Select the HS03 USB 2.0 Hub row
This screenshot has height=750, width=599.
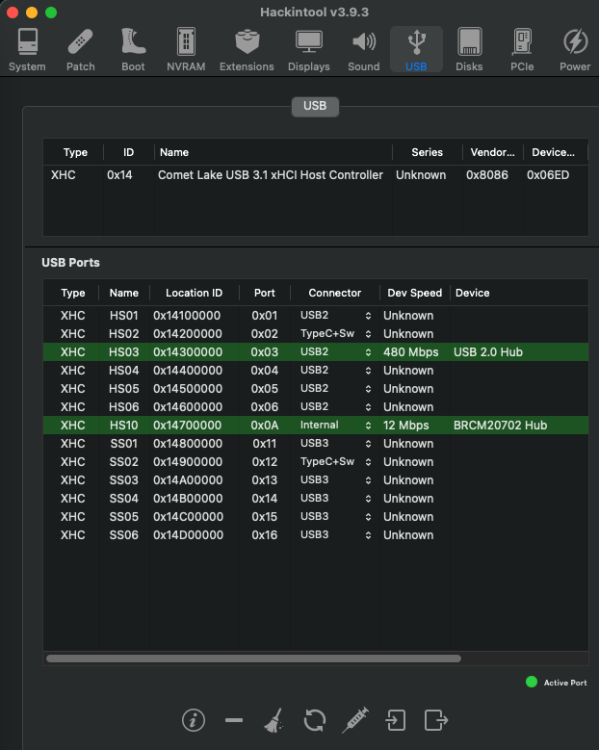click(315, 352)
